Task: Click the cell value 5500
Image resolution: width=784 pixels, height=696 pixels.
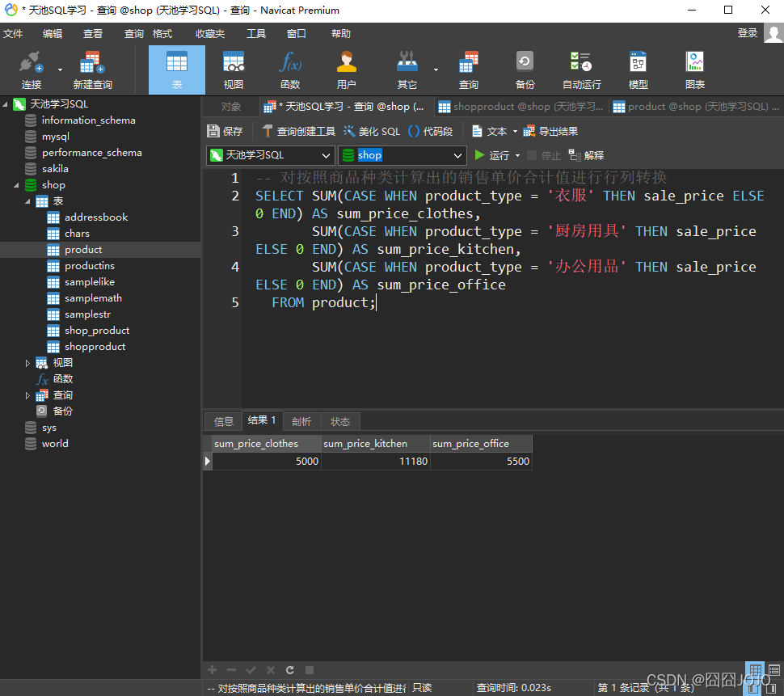Action: [x=481, y=461]
